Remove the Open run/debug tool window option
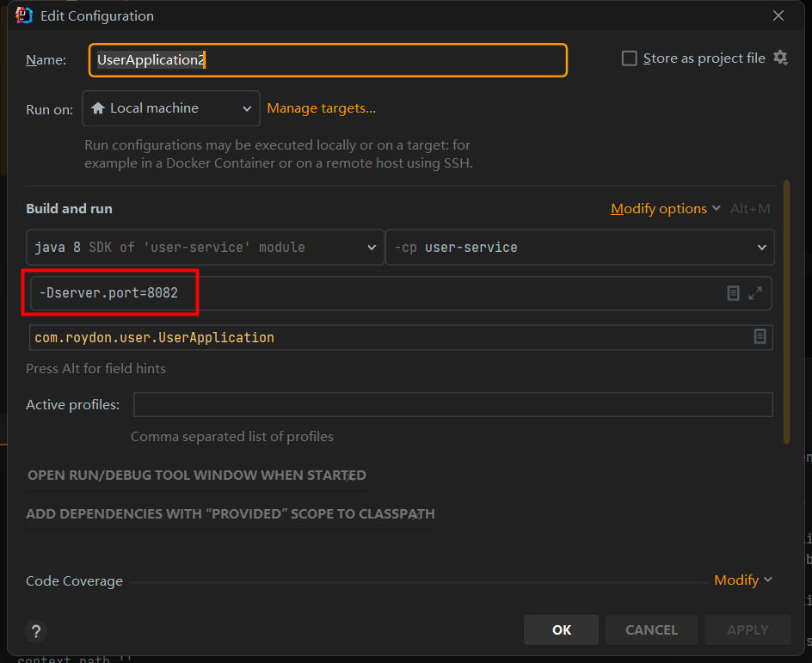The width and height of the screenshot is (812, 663). [350, 476]
